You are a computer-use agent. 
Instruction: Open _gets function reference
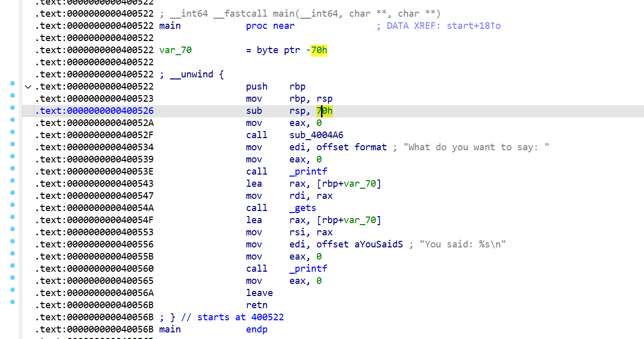click(303, 208)
